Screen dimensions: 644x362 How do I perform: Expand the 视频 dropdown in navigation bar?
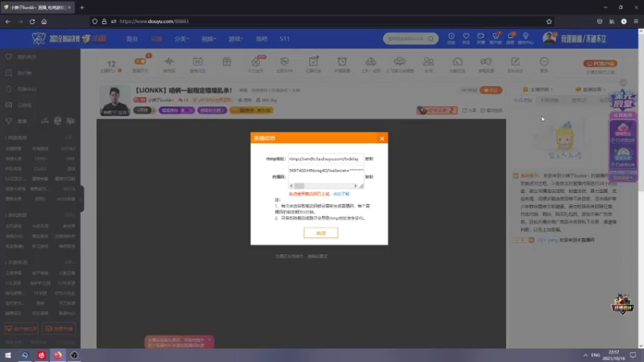208,39
